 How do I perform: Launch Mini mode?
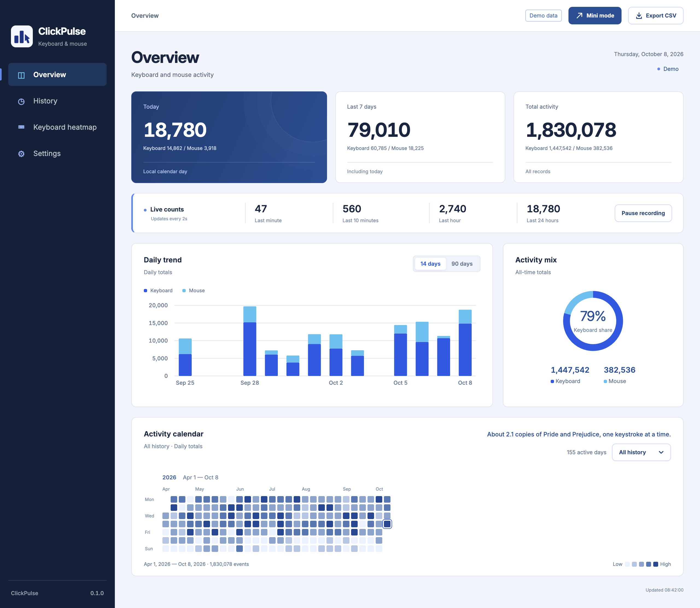[594, 16]
